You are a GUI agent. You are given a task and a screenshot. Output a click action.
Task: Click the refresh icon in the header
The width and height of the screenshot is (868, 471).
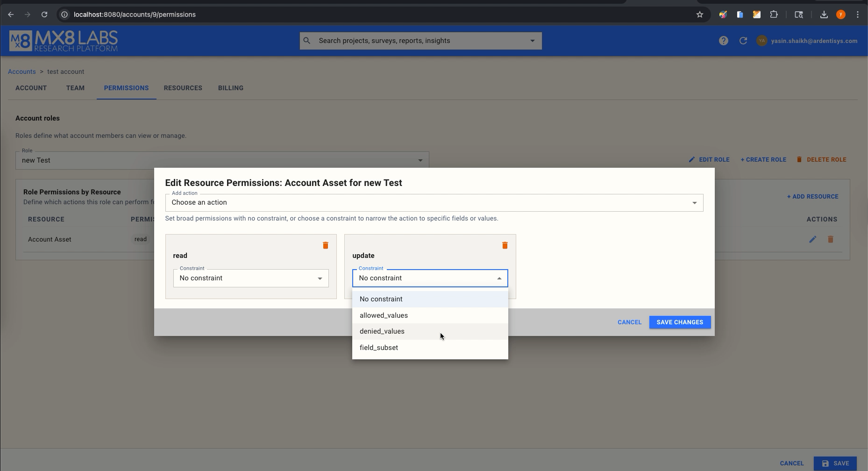[743, 41]
